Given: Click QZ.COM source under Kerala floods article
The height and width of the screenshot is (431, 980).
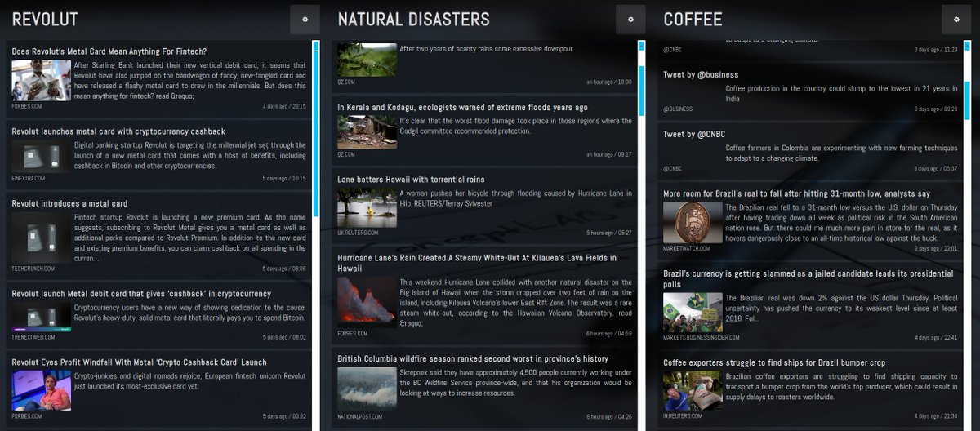Looking at the screenshot, I should [x=346, y=154].
